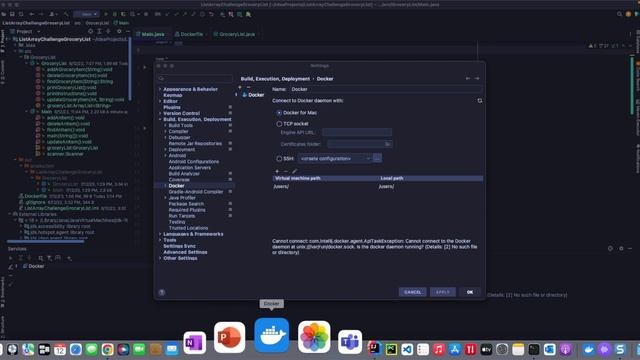Select the SSH connection radio option
The width and height of the screenshot is (640, 360).
[x=279, y=158]
